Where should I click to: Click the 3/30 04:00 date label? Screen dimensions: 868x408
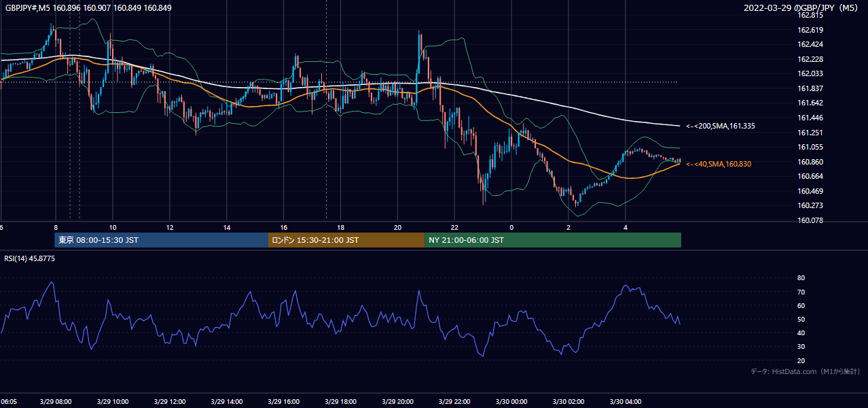pos(626,401)
